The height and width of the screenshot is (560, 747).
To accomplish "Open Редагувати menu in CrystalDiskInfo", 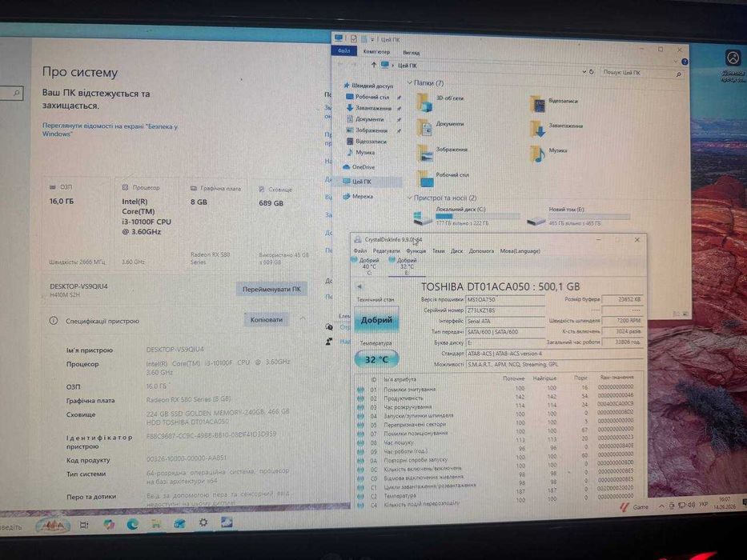I will [387, 250].
